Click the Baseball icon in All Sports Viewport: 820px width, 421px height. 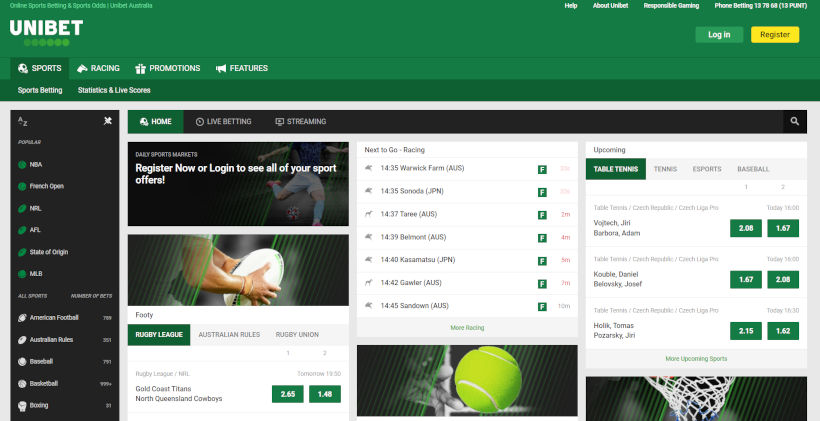coord(22,361)
